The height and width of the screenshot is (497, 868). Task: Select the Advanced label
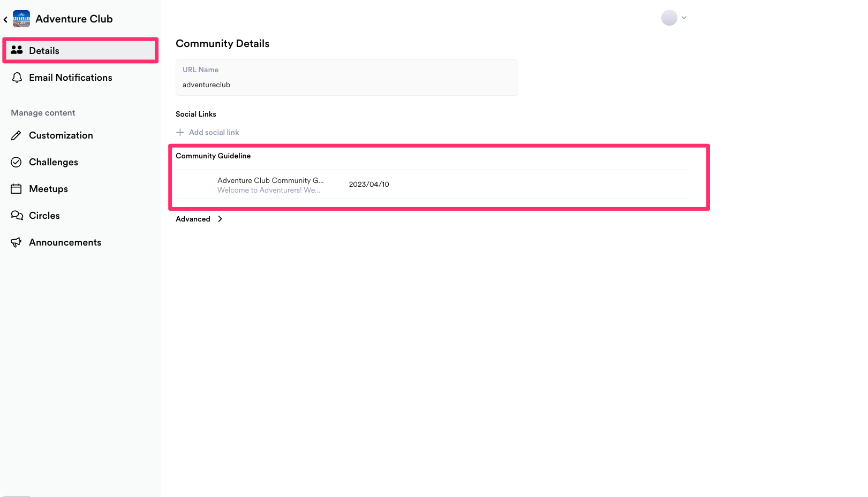point(193,219)
